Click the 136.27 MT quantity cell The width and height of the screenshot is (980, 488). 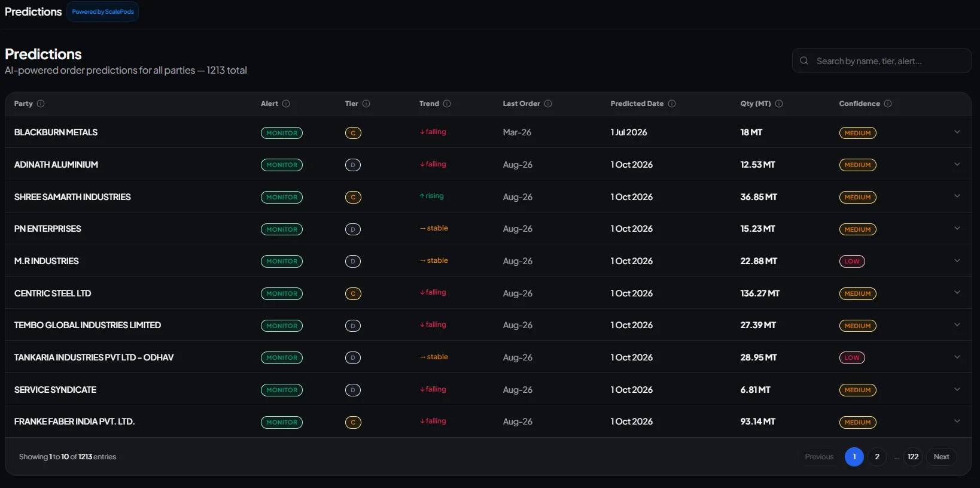[760, 293]
